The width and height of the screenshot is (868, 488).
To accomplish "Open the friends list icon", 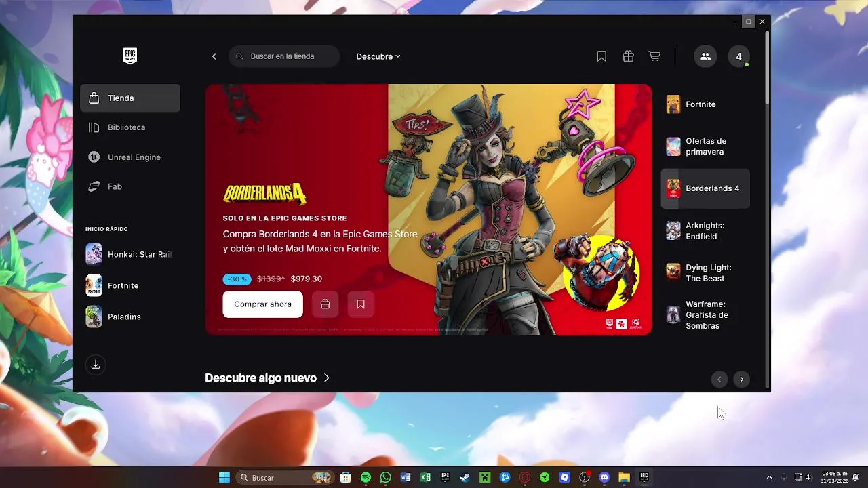I will click(705, 56).
